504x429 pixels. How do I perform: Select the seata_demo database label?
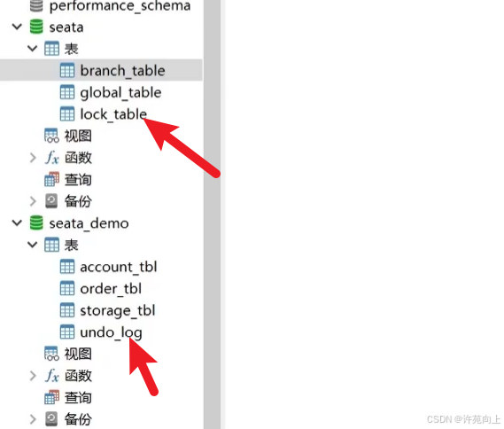click(x=89, y=223)
